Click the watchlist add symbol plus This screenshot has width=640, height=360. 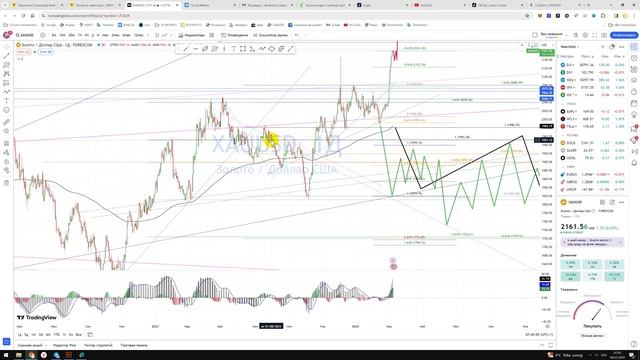pyautogui.click(x=602, y=47)
